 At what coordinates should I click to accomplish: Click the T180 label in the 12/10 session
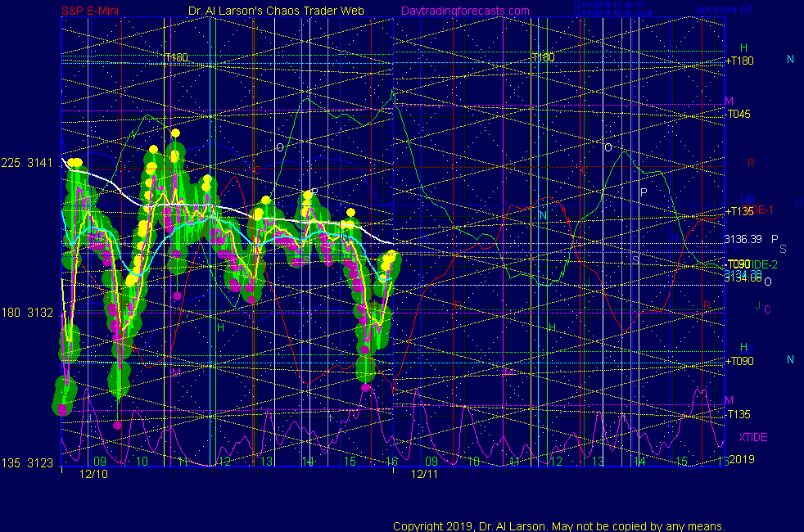(x=177, y=57)
